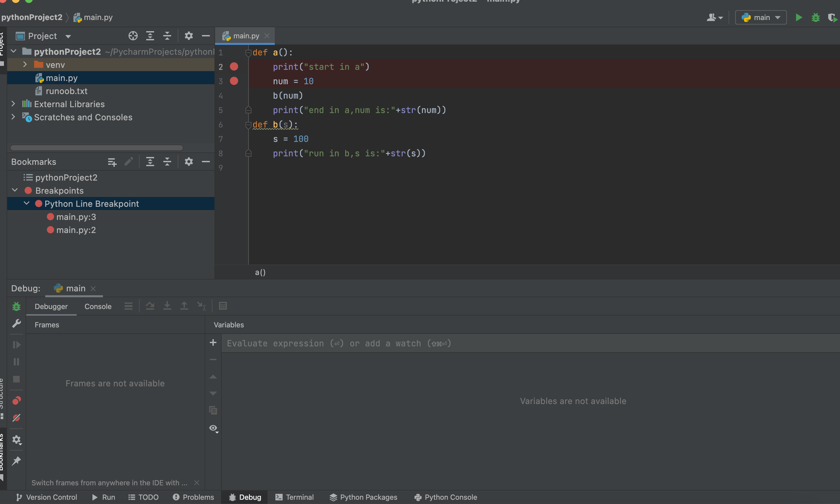Viewport: 840px width, 504px height.
Task: Click the locate file crosshair in Project panel
Action: pyautogui.click(x=133, y=36)
